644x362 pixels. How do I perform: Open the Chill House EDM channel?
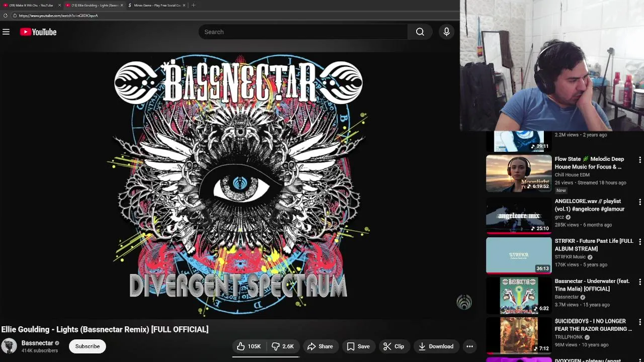[x=572, y=175]
